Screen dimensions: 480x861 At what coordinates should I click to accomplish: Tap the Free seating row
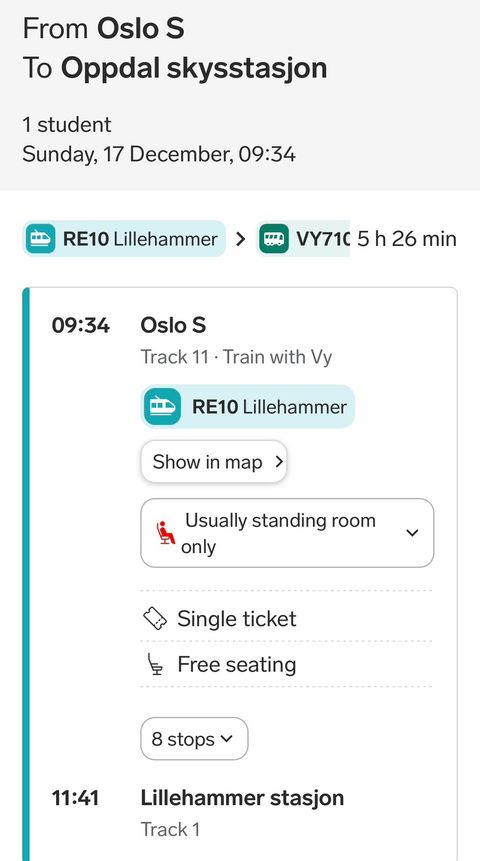pos(286,664)
